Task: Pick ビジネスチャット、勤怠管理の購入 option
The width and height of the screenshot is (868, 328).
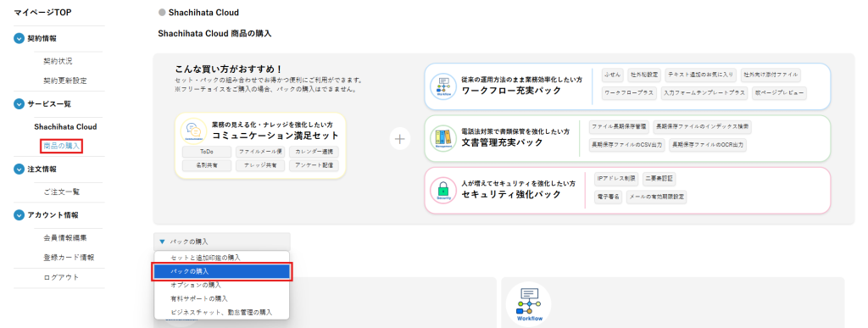Action: pyautogui.click(x=221, y=313)
